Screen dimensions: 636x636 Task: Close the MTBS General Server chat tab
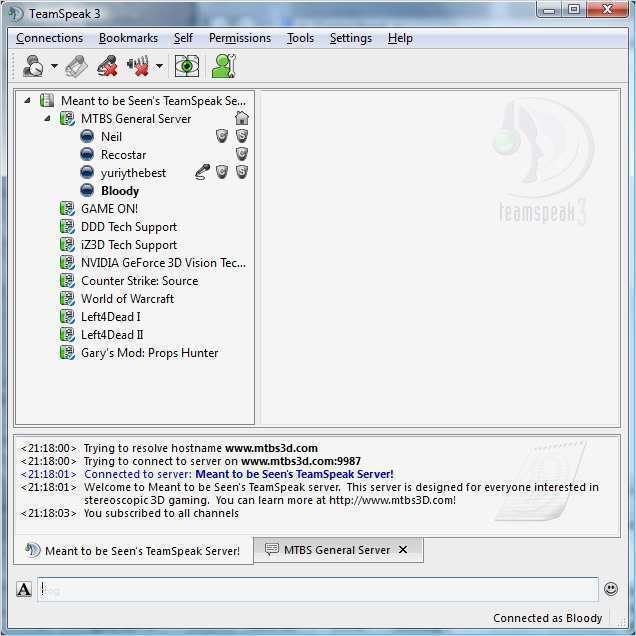[403, 550]
